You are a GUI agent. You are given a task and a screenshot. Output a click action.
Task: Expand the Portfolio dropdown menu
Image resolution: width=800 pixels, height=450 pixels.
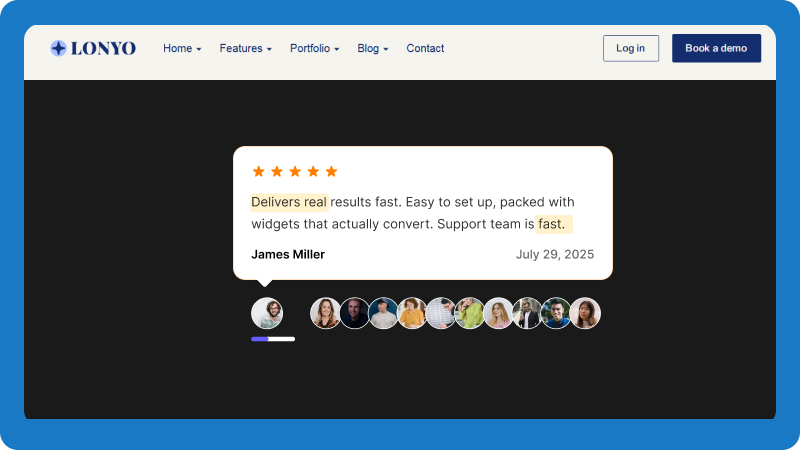[x=314, y=48]
